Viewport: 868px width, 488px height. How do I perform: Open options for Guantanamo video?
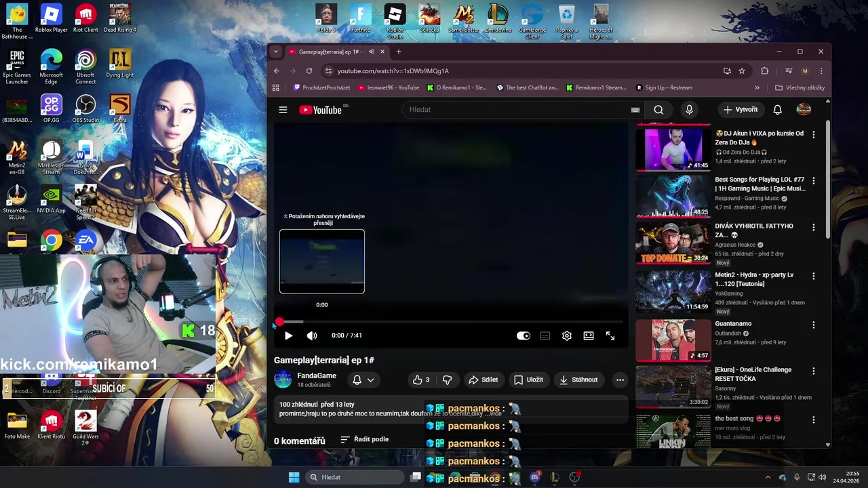(814, 325)
